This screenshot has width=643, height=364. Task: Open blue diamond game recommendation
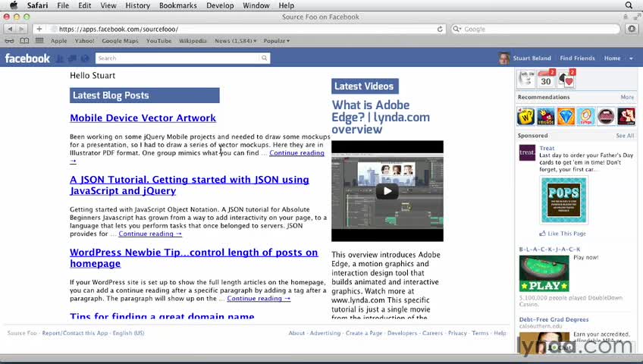pos(566,117)
